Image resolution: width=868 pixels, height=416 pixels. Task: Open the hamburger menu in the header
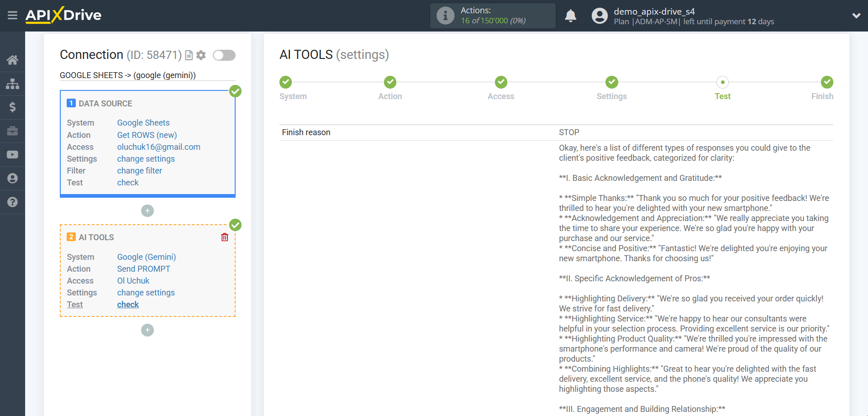[12, 16]
